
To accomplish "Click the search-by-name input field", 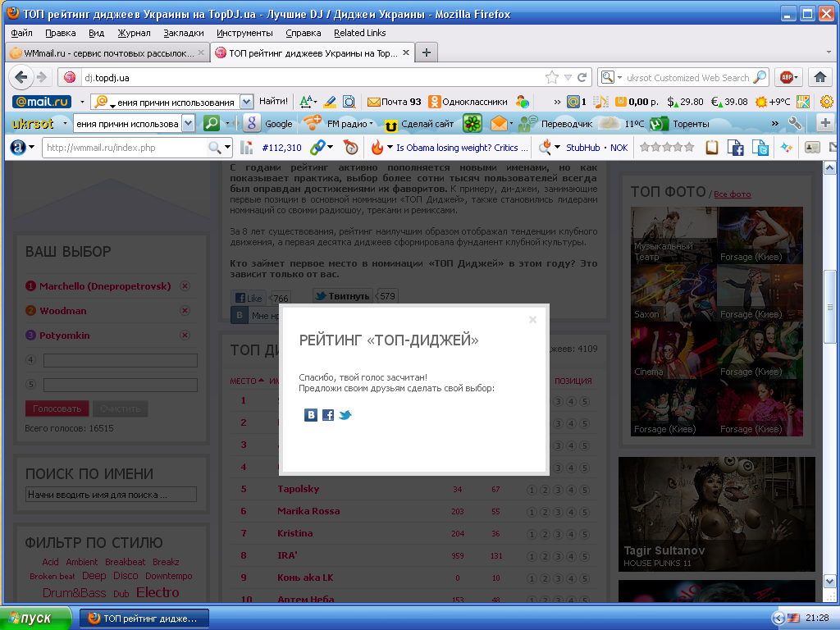I will coord(112,495).
